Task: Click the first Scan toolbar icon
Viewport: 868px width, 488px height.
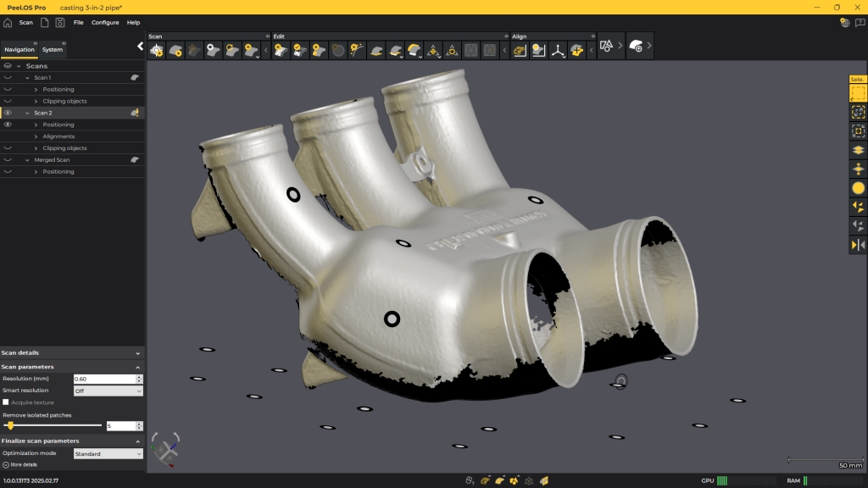Action: [x=157, y=51]
